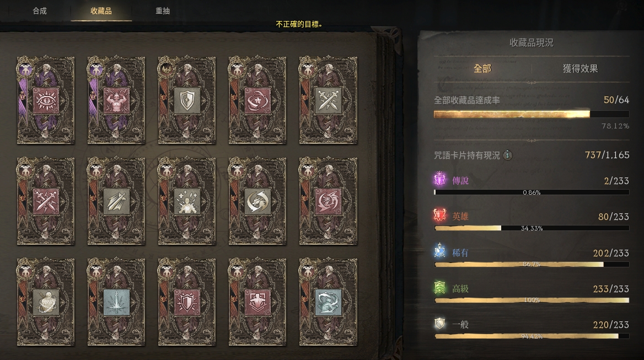The width and height of the screenshot is (644, 360).
Task: Open the white shield card
Action: tap(187, 100)
